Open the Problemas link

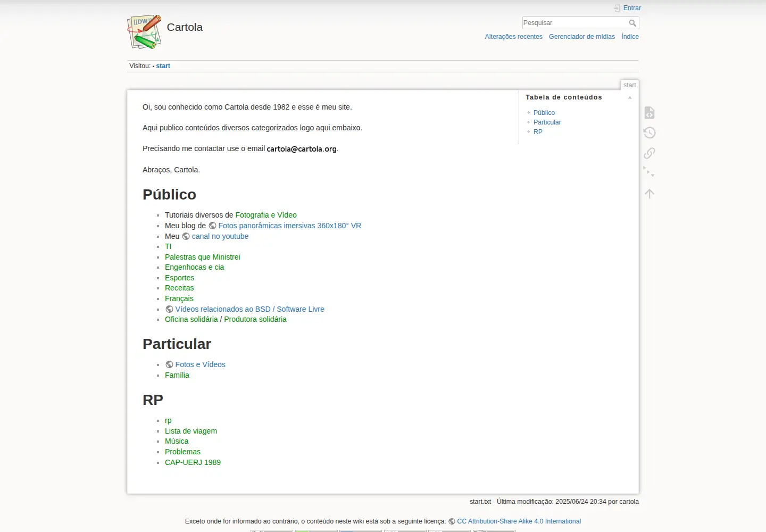pyautogui.click(x=182, y=452)
